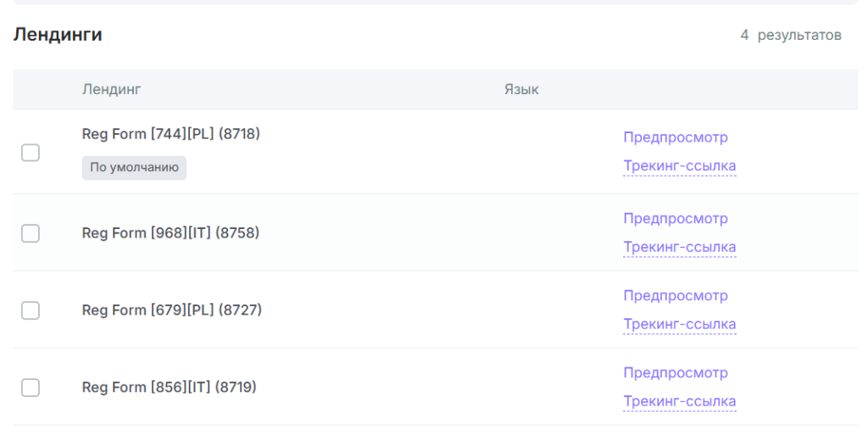868x436 pixels.
Task: Click Трекинг-ссылка for Reg Form [744][PL]
Action: tap(679, 166)
